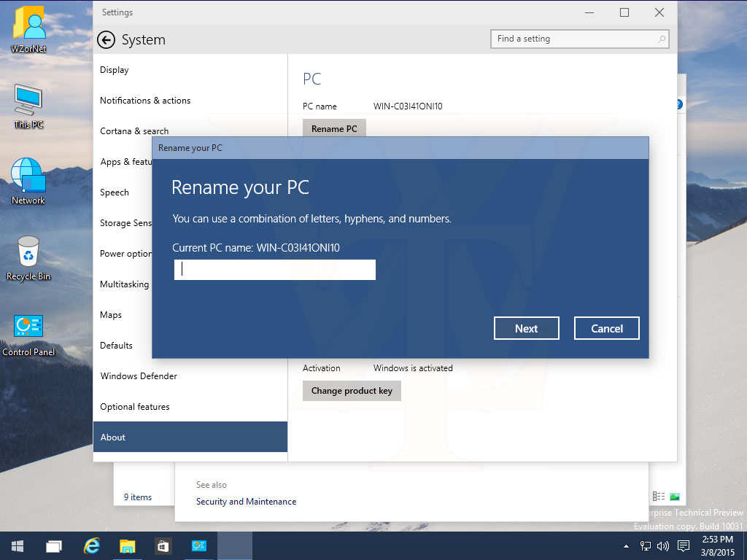The height and width of the screenshot is (560, 747).
Task: Select the About item in sidebar
Action: point(190,437)
